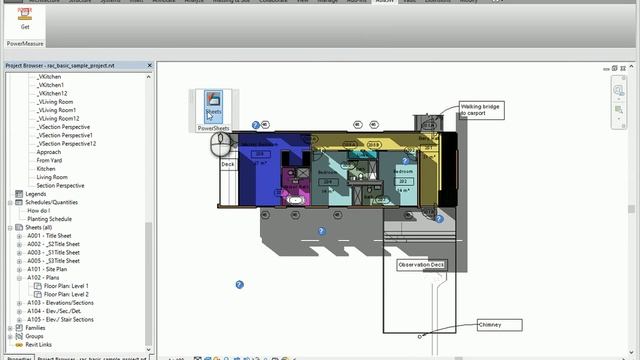Click the Sheets (all) node icon

(x=19, y=227)
